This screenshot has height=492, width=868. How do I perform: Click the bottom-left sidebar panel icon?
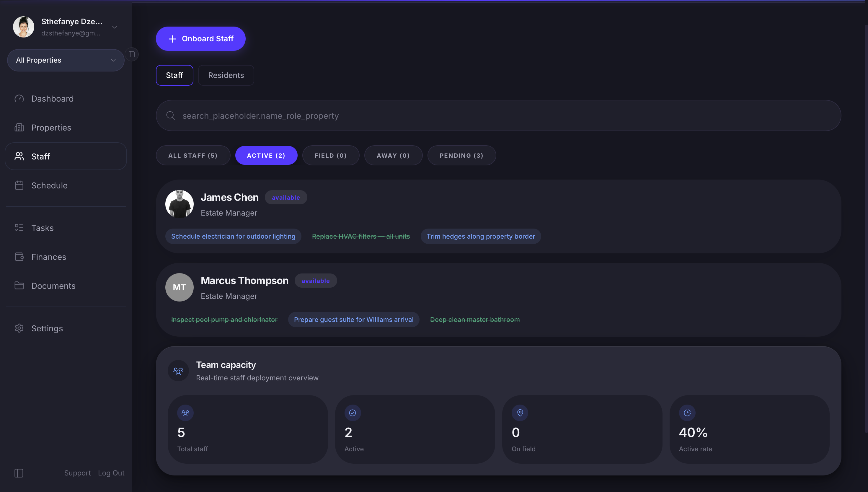coord(19,473)
